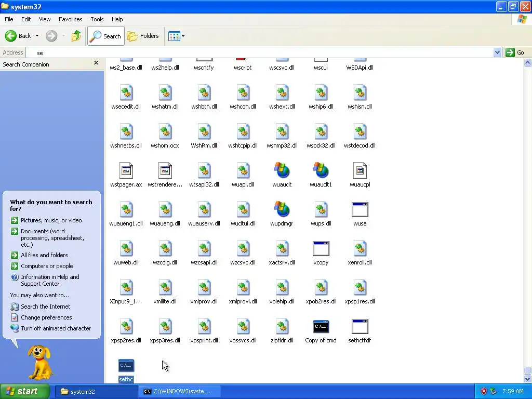Viewport: 532px width, 399px height.
Task: Select the wsock32.dll file icon
Action: coord(321,131)
